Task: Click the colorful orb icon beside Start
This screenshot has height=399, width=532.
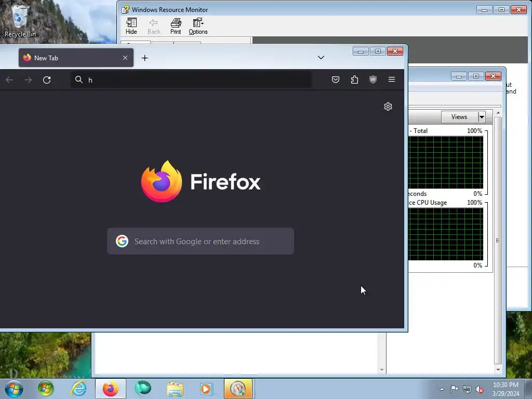Action: coord(46,389)
